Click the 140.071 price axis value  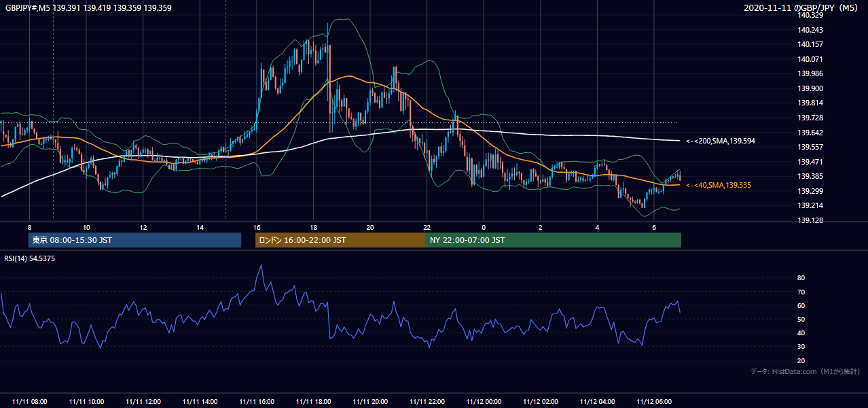[810, 59]
